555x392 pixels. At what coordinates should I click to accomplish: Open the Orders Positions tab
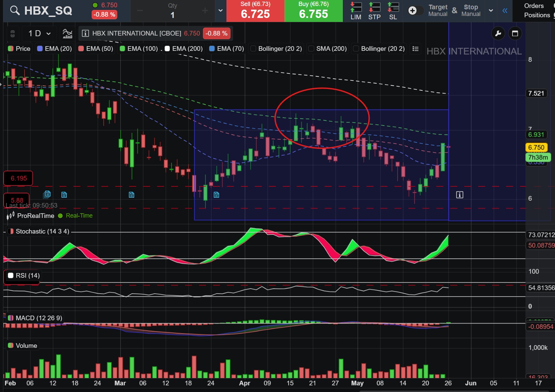click(537, 11)
